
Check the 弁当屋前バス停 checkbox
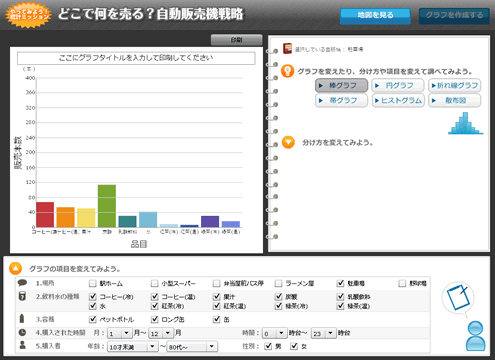(216, 283)
